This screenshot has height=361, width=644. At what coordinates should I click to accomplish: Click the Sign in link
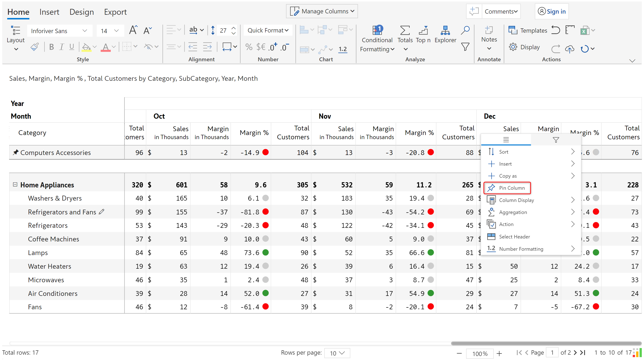click(556, 12)
